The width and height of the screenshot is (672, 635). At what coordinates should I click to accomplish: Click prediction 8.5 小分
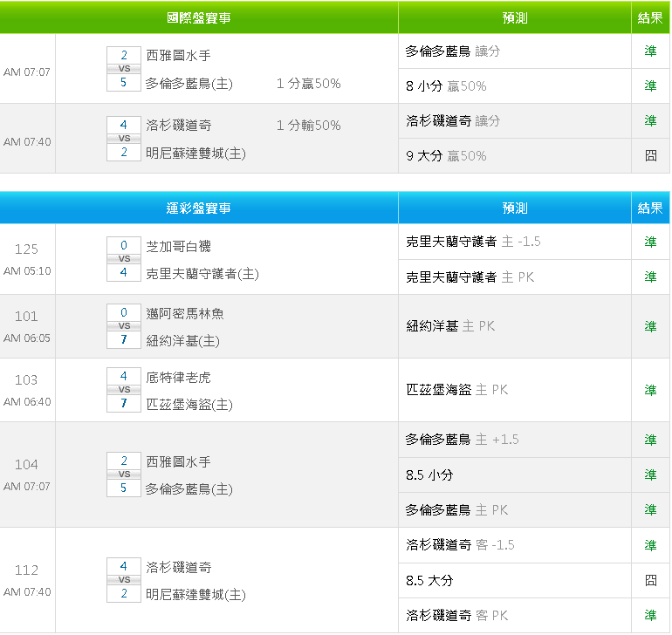[429, 475]
